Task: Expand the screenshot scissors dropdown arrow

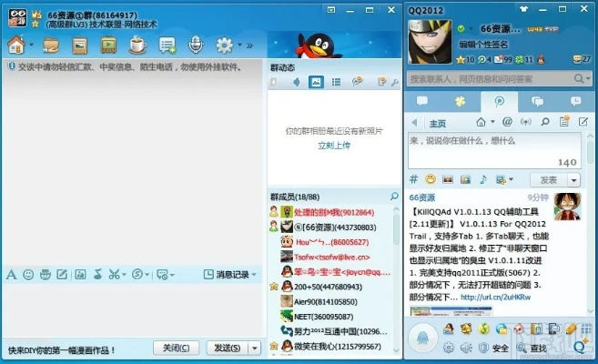Action: [x=126, y=274]
